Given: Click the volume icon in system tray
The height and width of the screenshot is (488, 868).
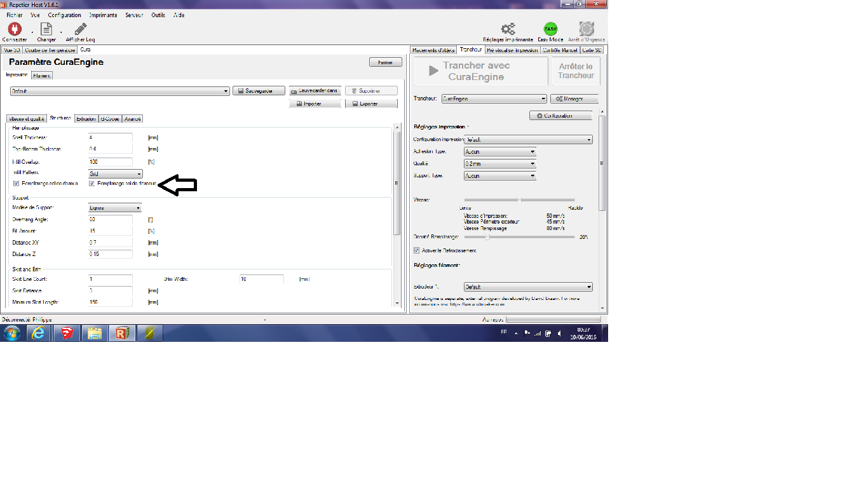Looking at the screenshot, I should coord(559,333).
